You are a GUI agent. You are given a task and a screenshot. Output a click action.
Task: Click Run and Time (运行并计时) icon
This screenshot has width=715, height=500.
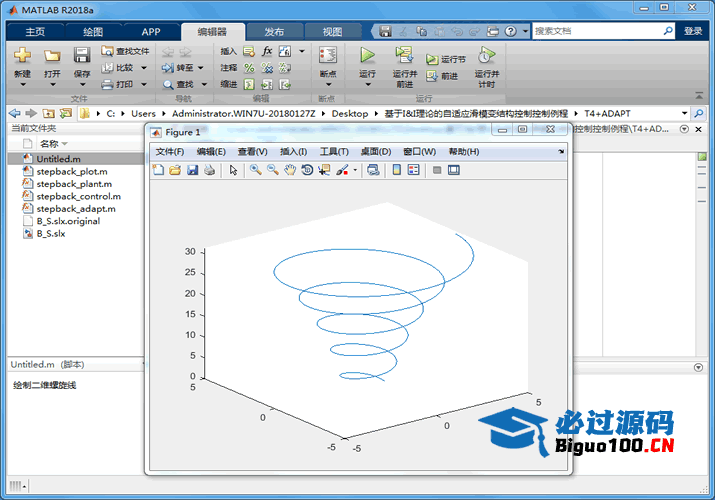tap(486, 55)
